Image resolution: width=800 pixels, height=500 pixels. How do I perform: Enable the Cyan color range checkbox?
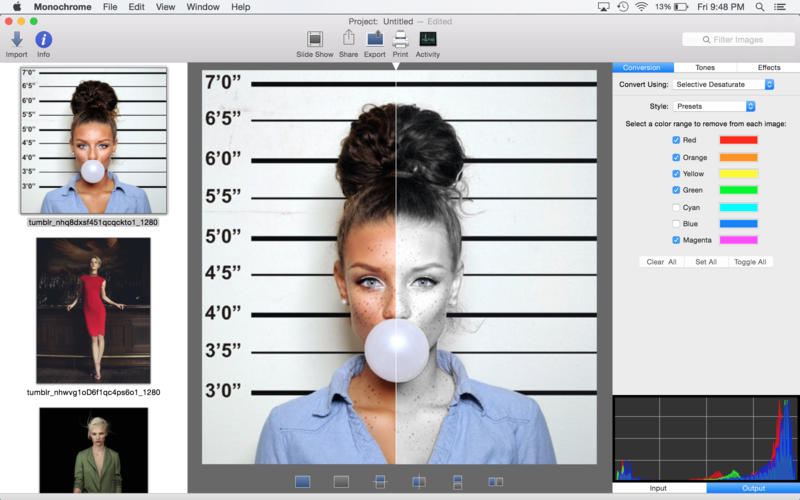pos(677,207)
